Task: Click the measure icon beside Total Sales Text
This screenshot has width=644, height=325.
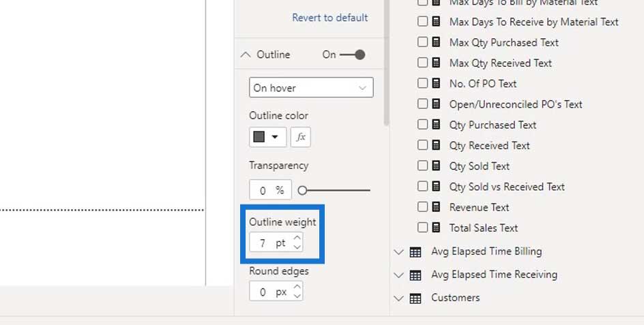Action: (436, 228)
